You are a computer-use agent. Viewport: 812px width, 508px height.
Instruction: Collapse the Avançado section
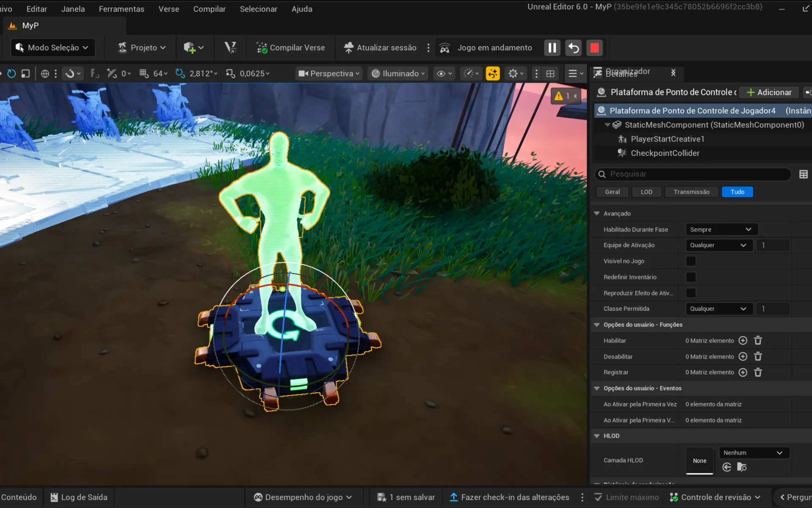(x=597, y=213)
